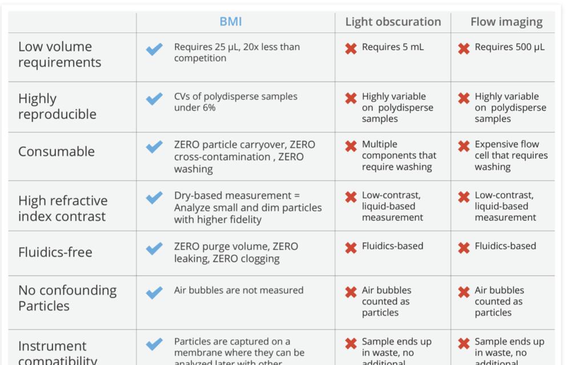Click the High refractive index contrast label

pyautogui.click(x=63, y=208)
